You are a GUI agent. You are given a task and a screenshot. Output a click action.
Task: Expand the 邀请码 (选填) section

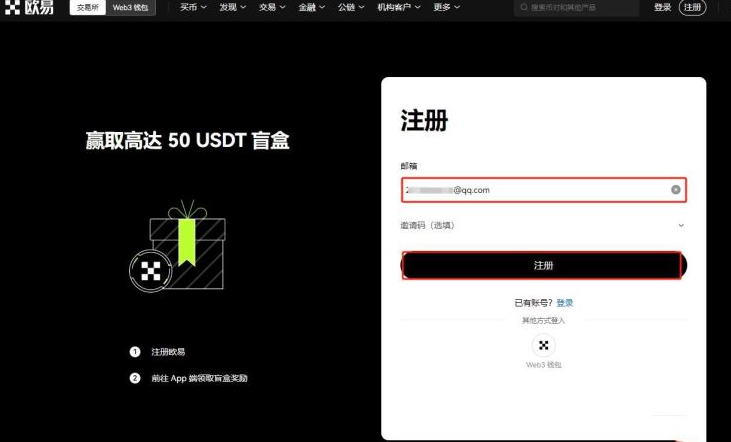pyautogui.click(x=543, y=225)
